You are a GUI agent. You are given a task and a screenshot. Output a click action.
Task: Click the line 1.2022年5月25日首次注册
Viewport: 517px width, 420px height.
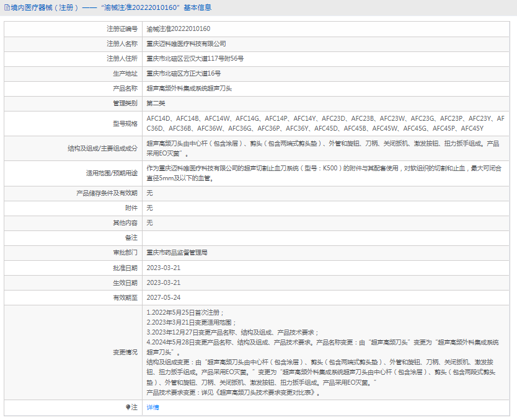point(185,312)
